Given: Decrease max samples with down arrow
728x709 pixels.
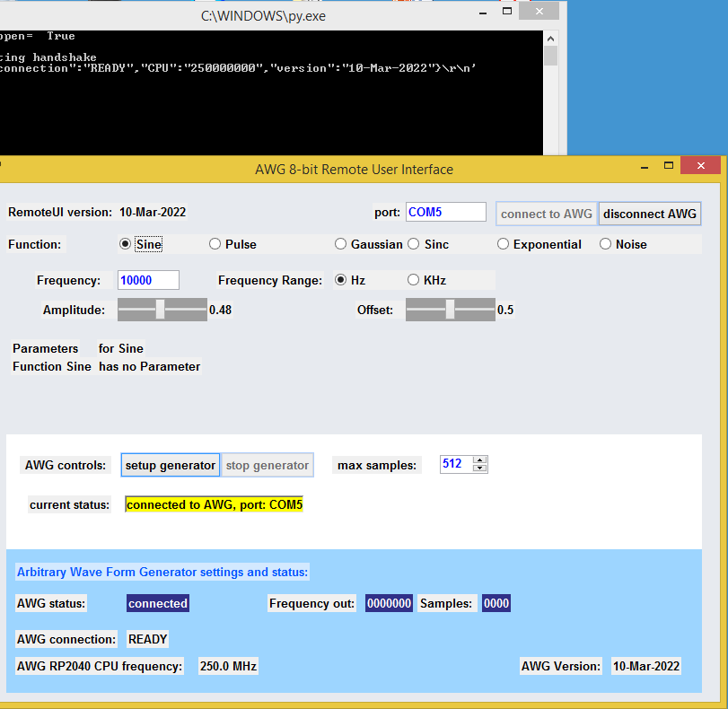Looking at the screenshot, I should (x=480, y=468).
